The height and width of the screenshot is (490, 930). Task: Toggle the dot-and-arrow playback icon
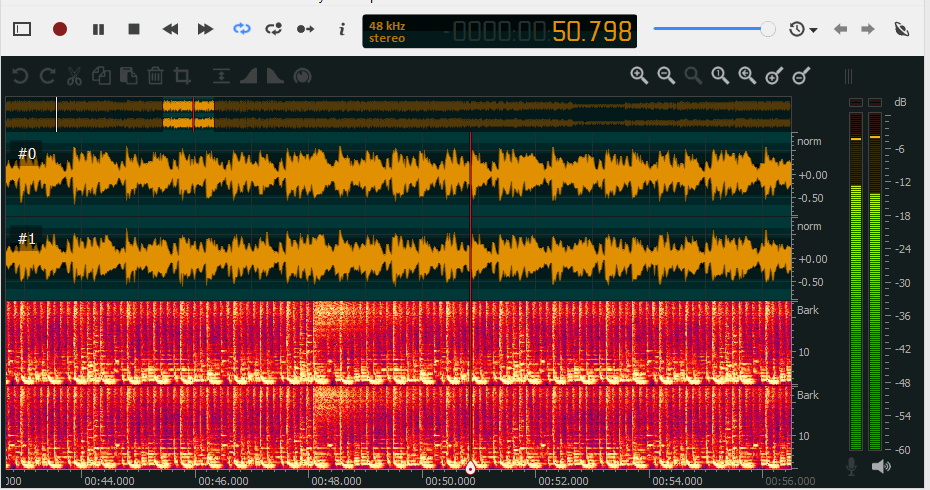pyautogui.click(x=305, y=29)
